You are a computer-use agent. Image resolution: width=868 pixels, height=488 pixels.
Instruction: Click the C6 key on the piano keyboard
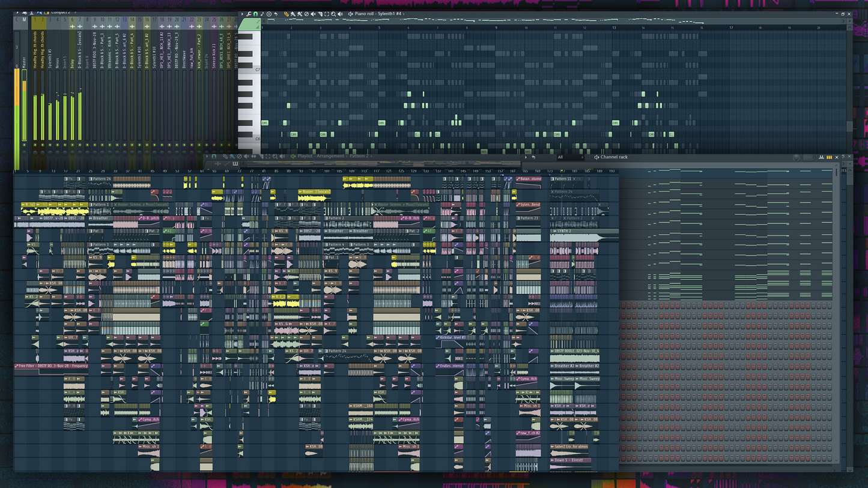tap(250, 139)
